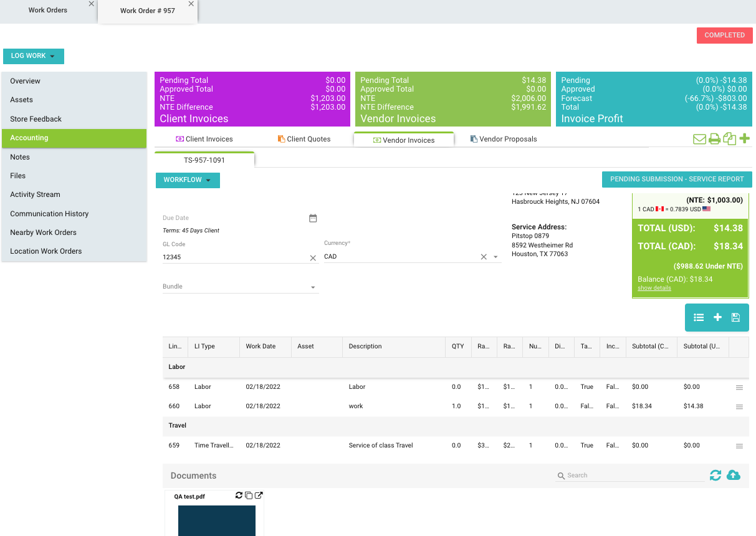Upload a document using the cloud icon
This screenshot has height=536, width=756.
click(734, 476)
